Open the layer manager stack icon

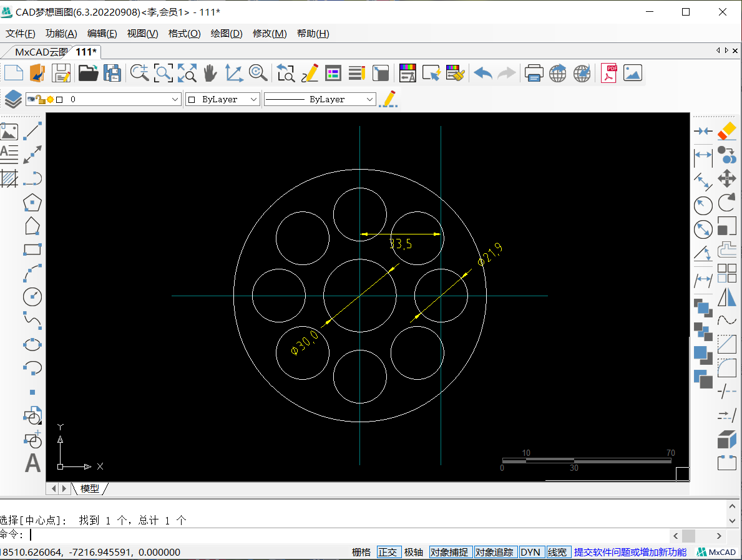coord(12,99)
